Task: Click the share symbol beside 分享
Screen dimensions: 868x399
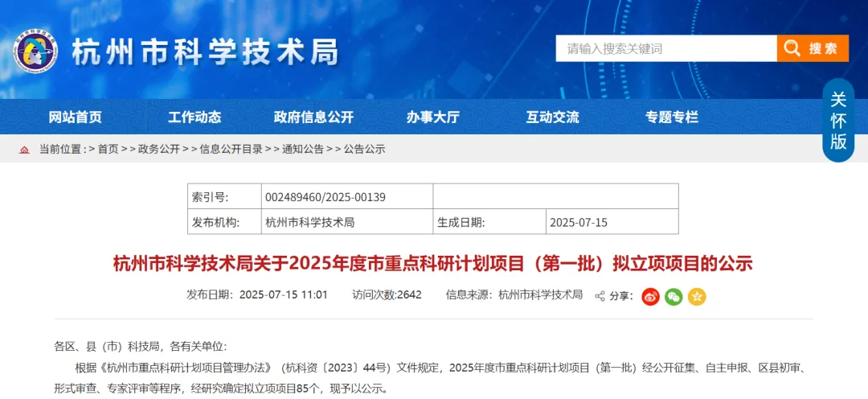Action: coord(600,296)
